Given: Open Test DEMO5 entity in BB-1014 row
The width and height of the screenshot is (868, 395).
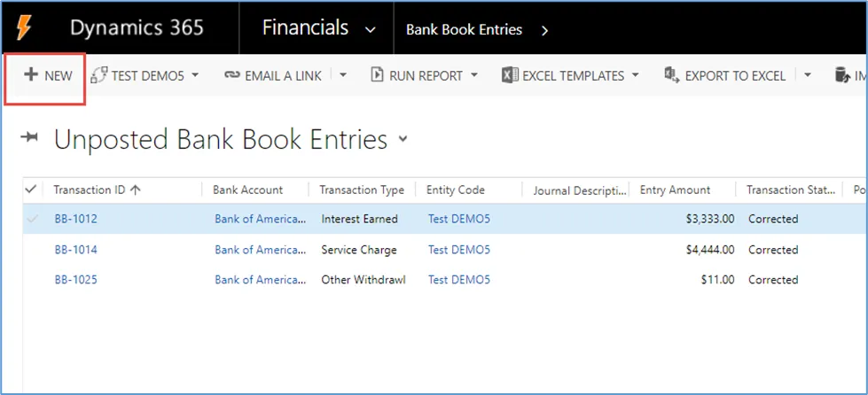Looking at the screenshot, I should click(x=459, y=250).
